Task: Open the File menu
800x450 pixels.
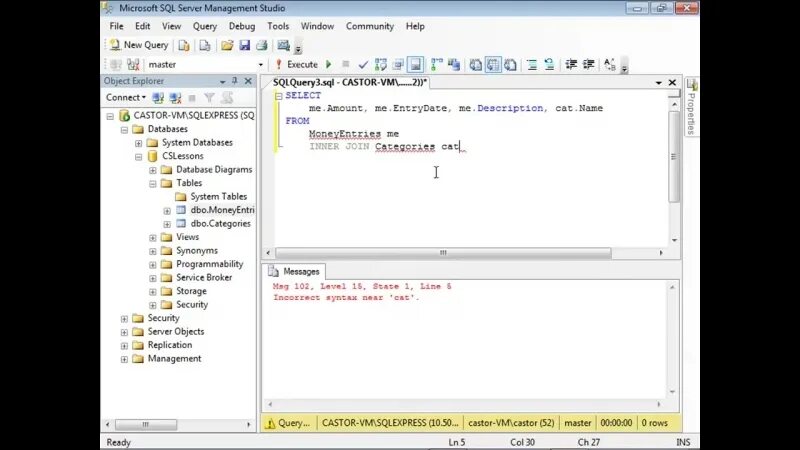Action: (116, 26)
